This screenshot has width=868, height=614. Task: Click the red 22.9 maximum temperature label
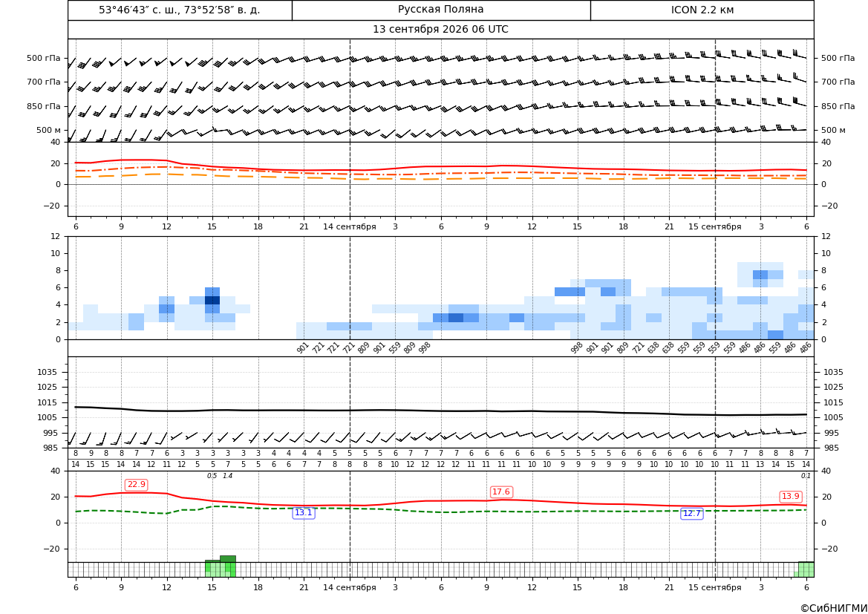point(136,485)
